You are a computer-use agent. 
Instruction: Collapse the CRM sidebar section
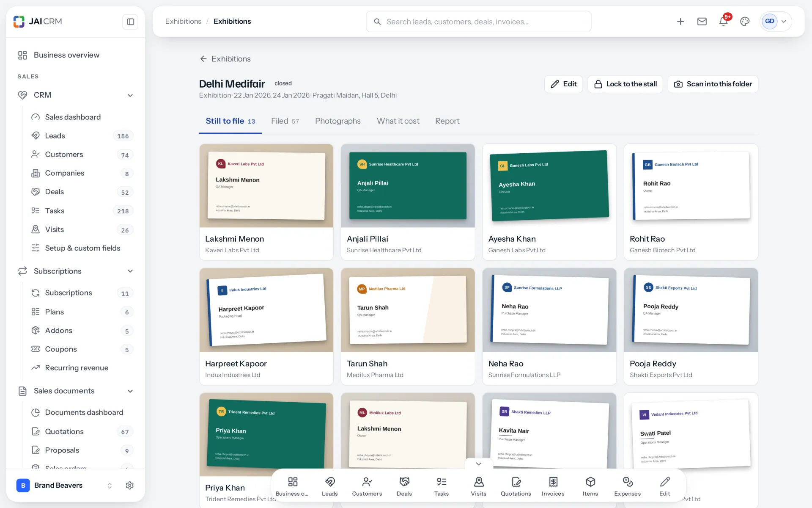[130, 95]
